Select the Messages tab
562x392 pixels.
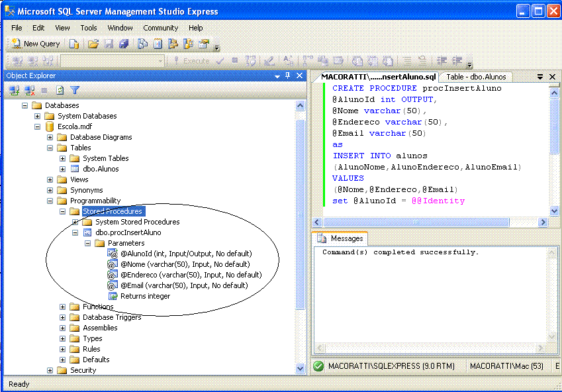(x=340, y=238)
